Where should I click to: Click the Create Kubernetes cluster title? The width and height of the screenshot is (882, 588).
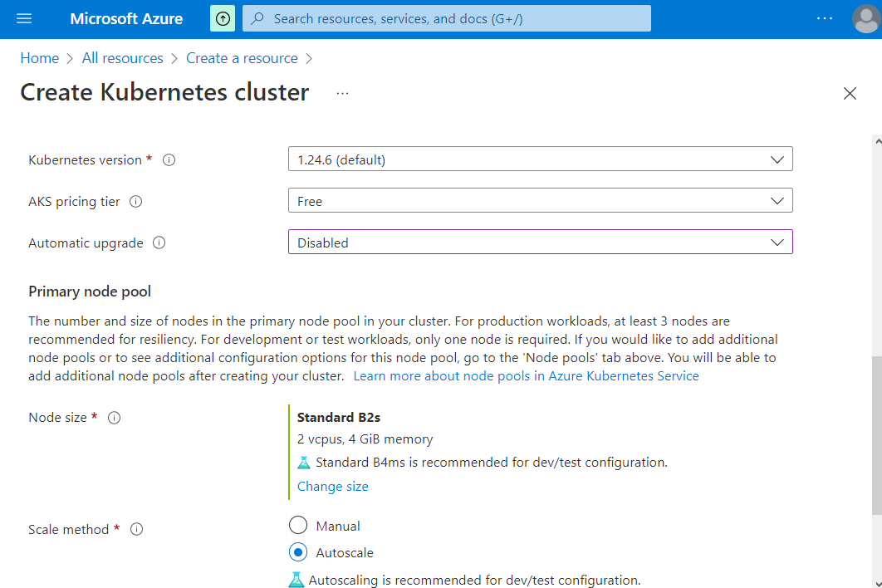click(164, 92)
